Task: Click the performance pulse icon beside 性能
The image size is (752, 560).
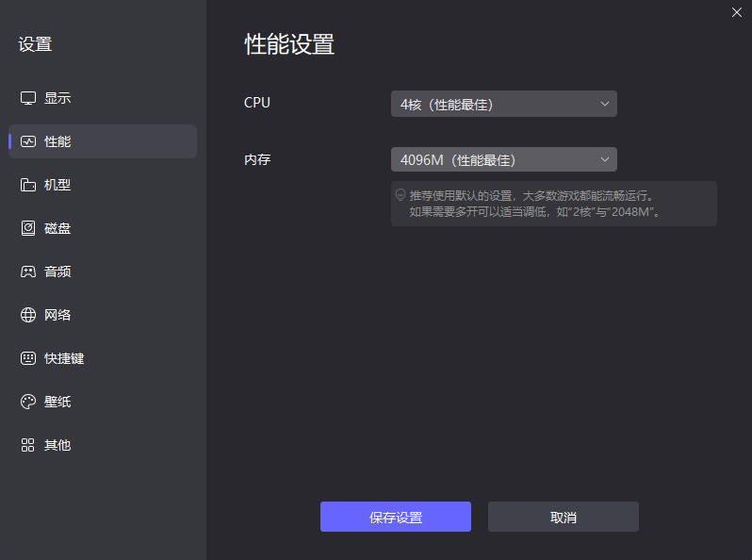Action: click(28, 141)
